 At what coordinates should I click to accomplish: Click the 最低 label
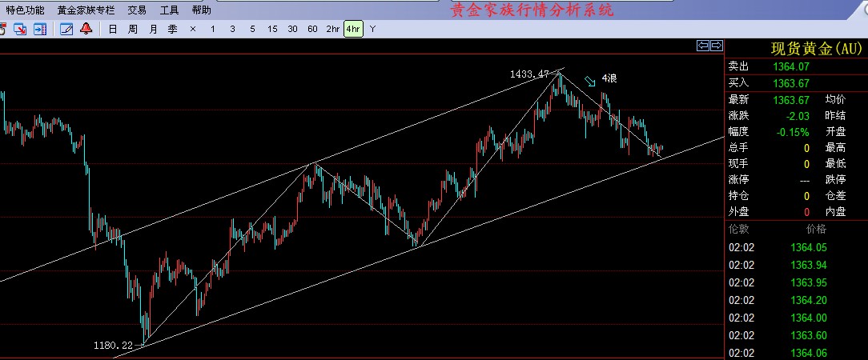click(x=835, y=164)
